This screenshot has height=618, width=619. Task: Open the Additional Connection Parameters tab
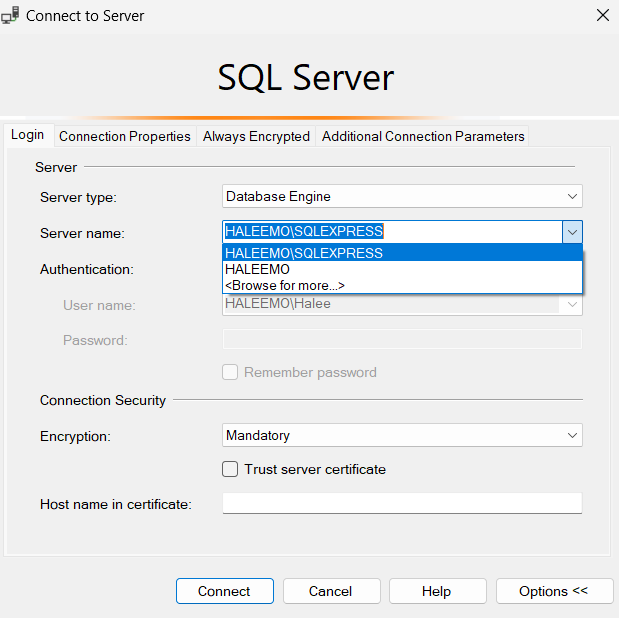[423, 136]
